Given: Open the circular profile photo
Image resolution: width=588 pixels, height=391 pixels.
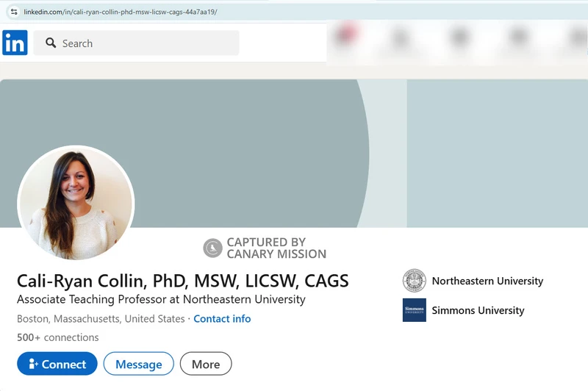Looking at the screenshot, I should (76, 204).
